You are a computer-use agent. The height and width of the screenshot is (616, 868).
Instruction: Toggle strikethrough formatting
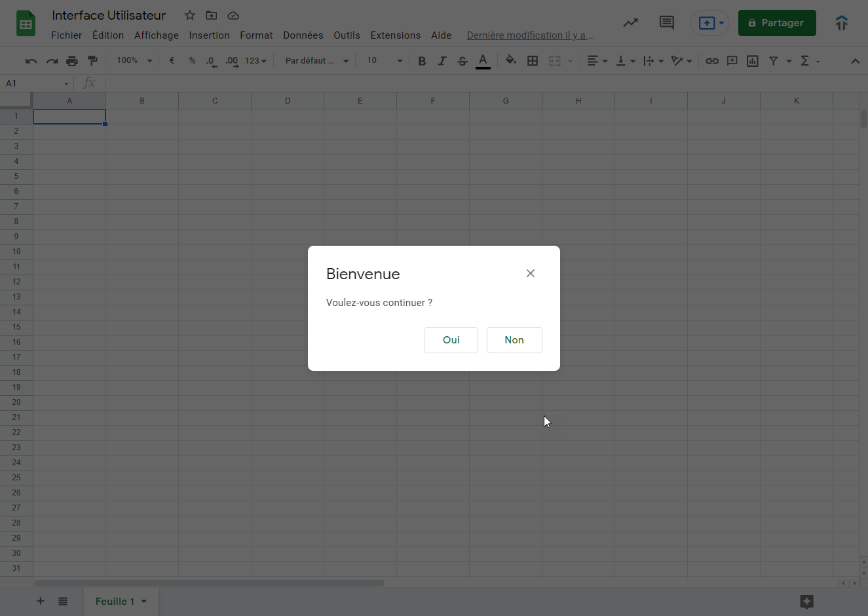[462, 61]
